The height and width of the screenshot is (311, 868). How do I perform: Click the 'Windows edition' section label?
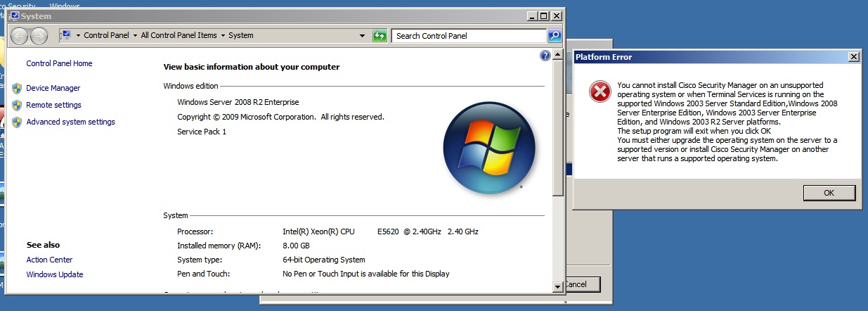click(191, 86)
